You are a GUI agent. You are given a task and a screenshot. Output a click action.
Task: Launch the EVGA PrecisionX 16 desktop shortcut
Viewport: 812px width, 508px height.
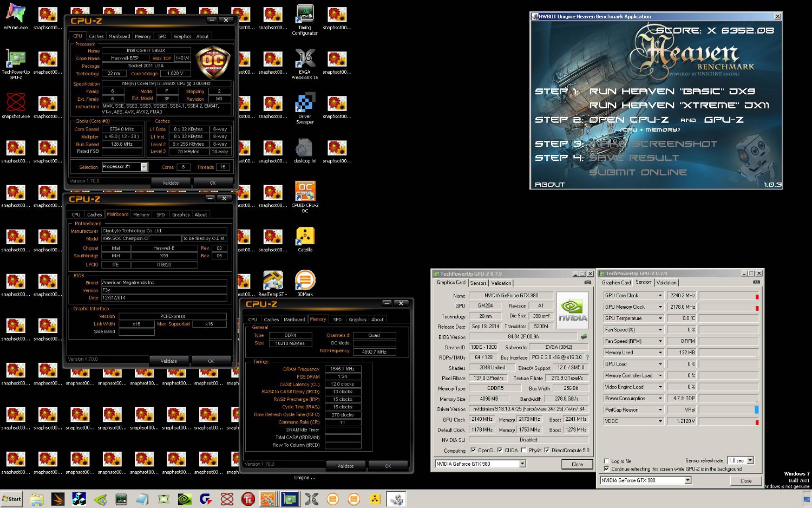coord(305,64)
